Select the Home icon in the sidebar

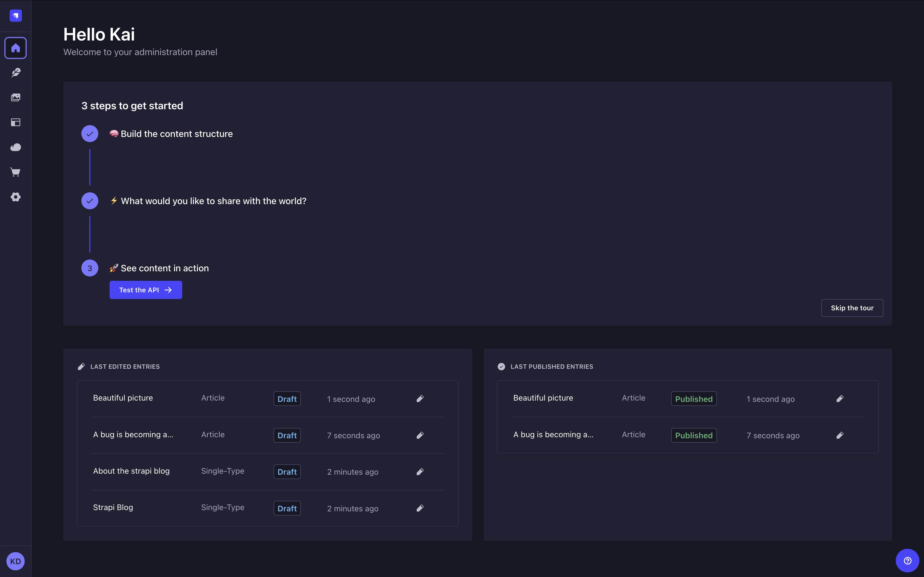pos(15,48)
